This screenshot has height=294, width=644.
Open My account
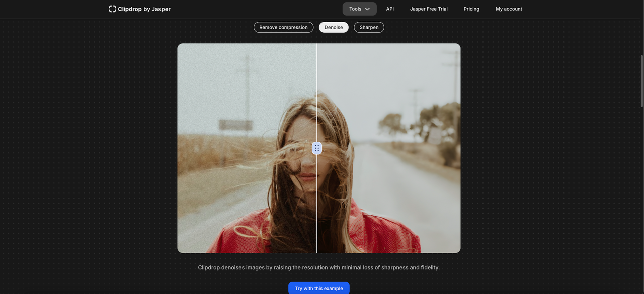[x=509, y=9]
